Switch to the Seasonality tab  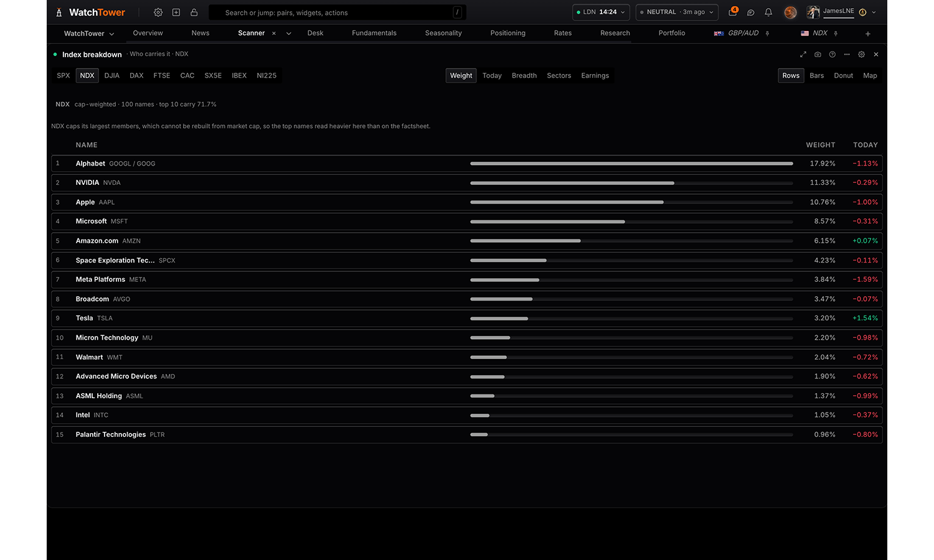pos(443,34)
